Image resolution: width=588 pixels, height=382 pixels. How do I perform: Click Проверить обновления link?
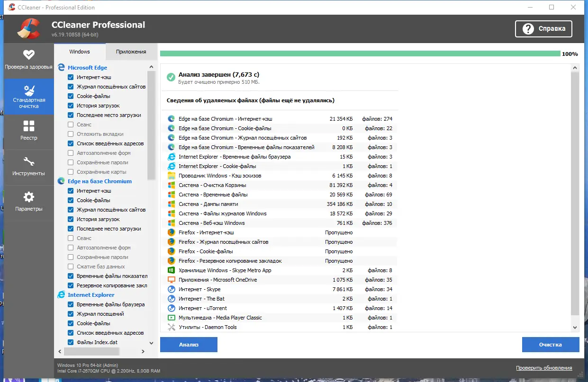click(544, 368)
